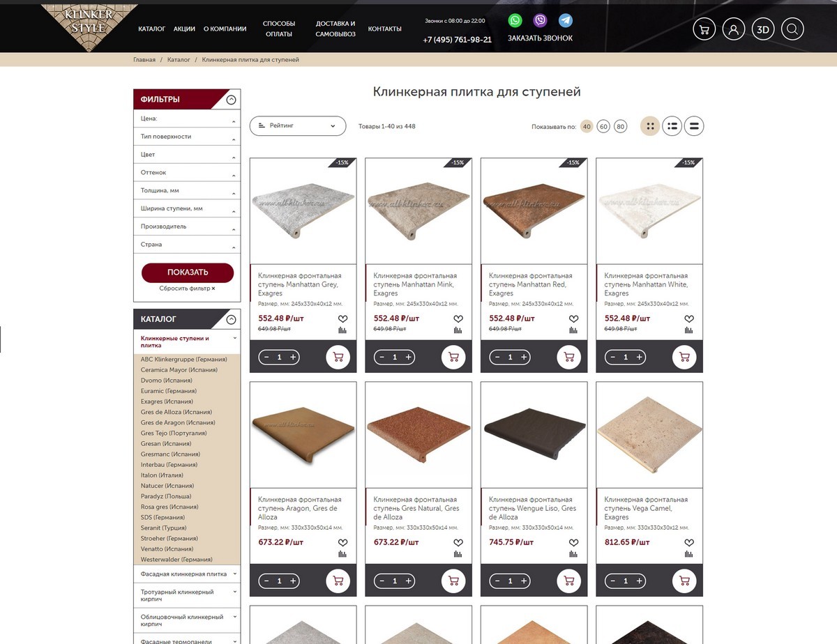Open the СПОСОБЫ ОПЛАТЫ menu item
Screen dimensions: 837x644
[279, 29]
